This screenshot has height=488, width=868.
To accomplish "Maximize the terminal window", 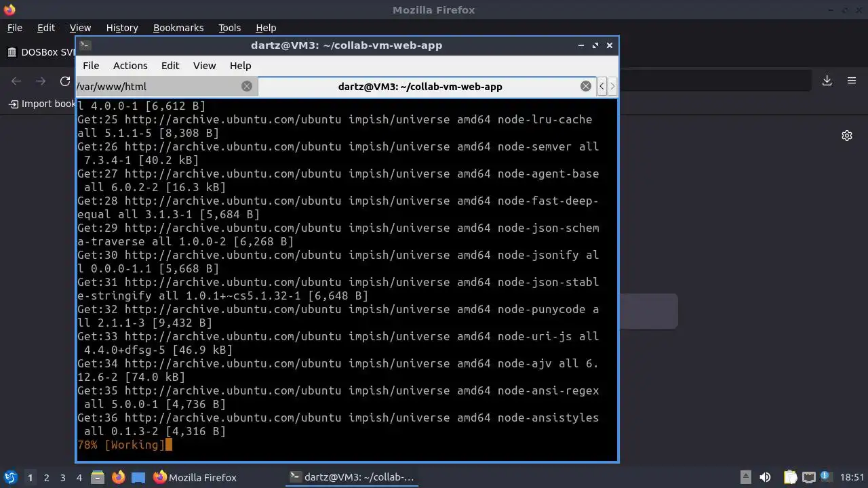I will pyautogui.click(x=595, y=45).
